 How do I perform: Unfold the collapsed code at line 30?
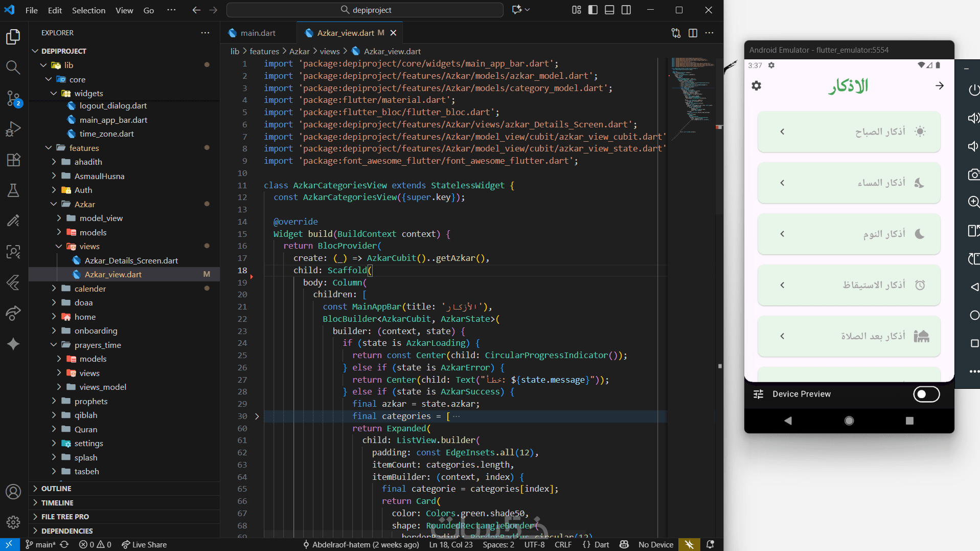(x=257, y=416)
